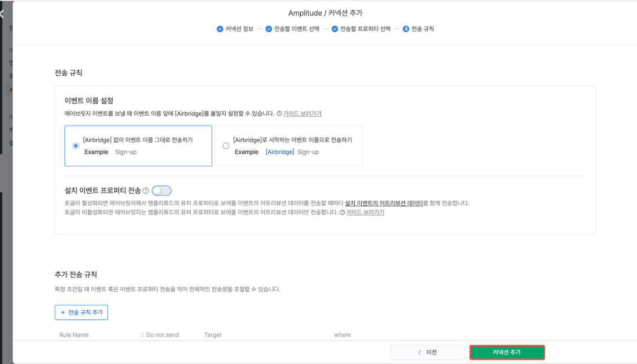Click the Rule Name column header
Screen dimensions: 637x364
74,335
